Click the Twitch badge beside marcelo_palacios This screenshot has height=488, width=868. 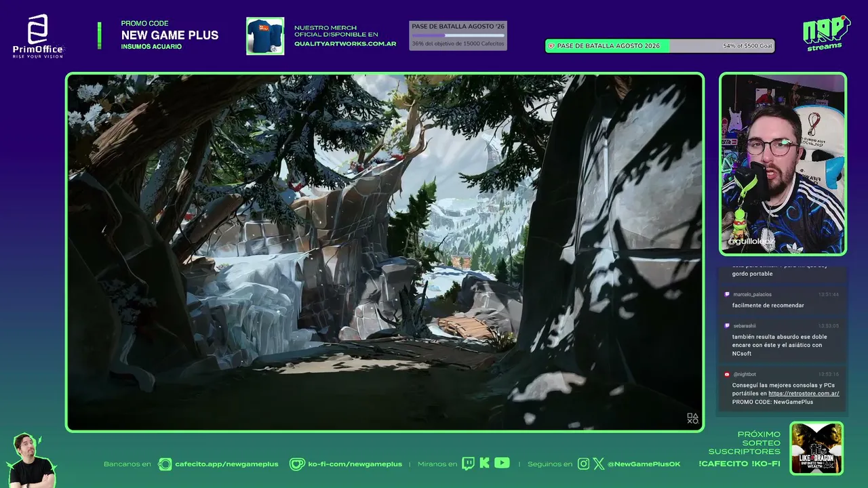pos(727,295)
